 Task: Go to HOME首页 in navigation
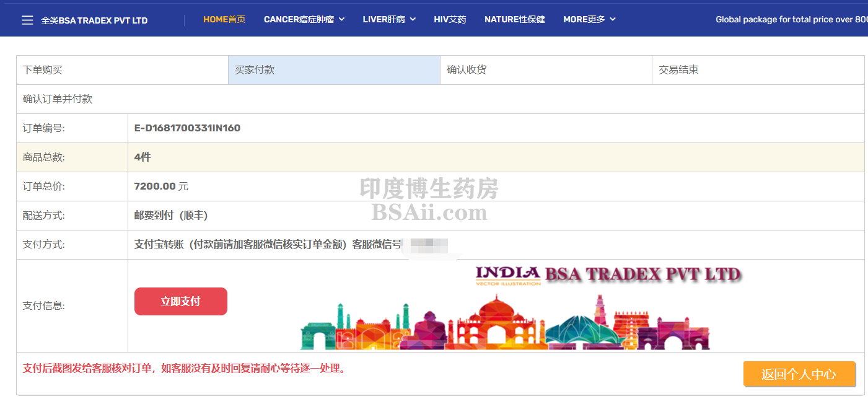point(224,19)
